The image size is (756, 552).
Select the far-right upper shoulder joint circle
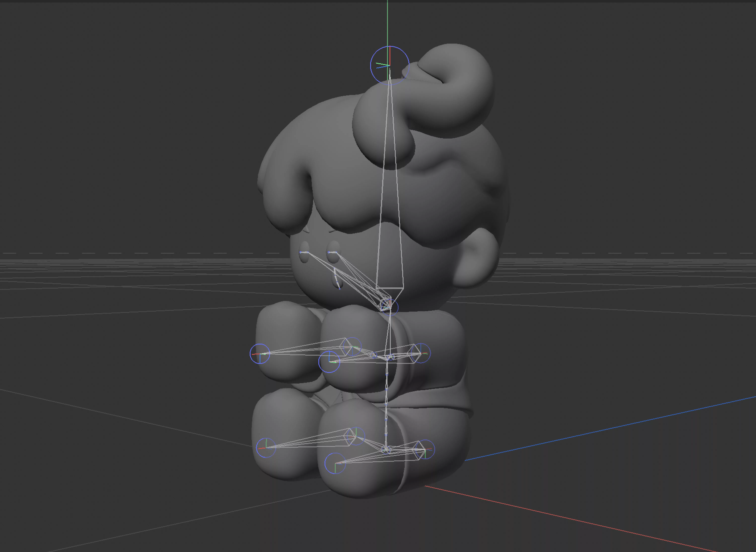coord(421,353)
